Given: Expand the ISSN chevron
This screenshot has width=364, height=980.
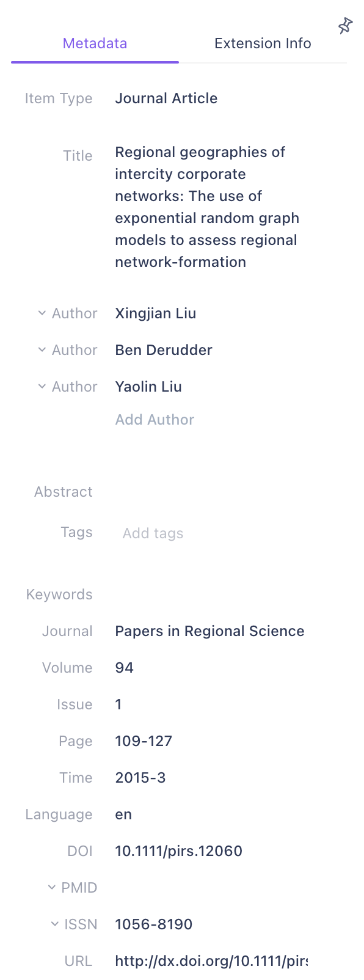Looking at the screenshot, I should click(54, 924).
